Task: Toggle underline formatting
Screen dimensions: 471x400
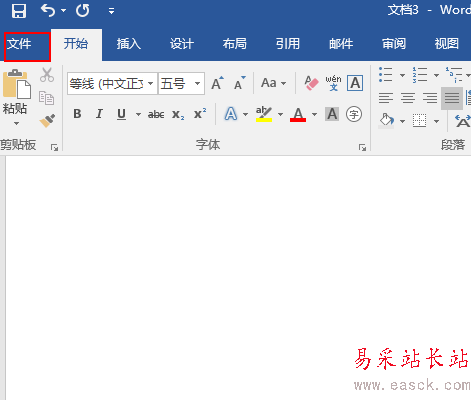Action: pyautogui.click(x=122, y=114)
